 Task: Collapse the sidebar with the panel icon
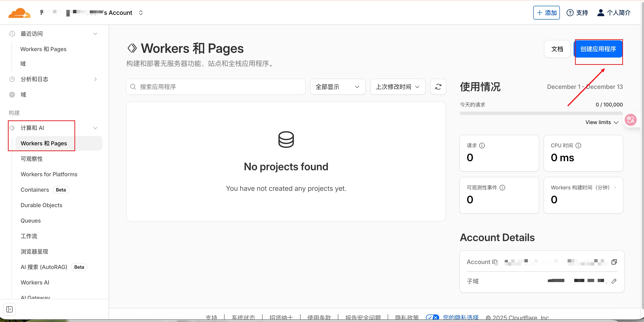coord(9,309)
